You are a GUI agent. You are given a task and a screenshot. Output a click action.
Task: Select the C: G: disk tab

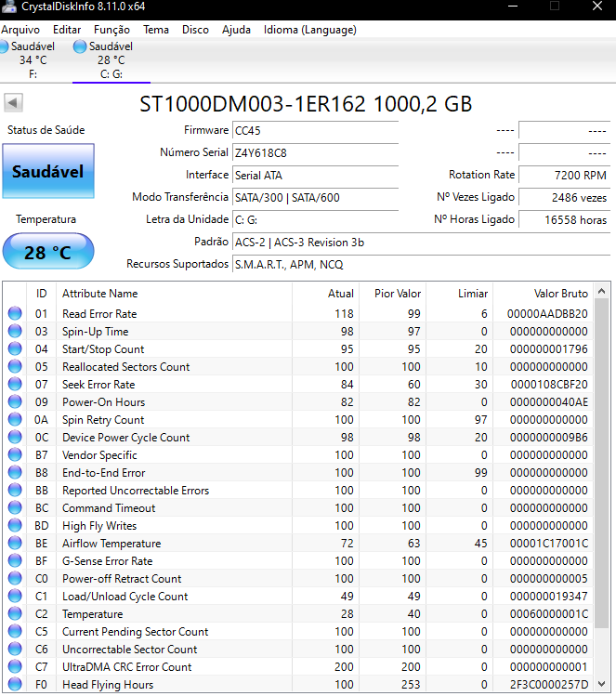point(111,60)
